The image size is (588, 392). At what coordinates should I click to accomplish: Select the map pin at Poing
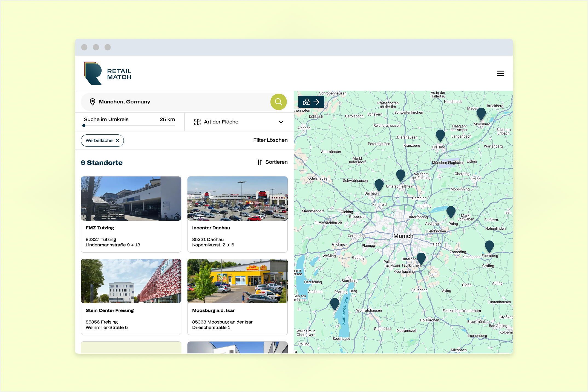[x=451, y=211]
